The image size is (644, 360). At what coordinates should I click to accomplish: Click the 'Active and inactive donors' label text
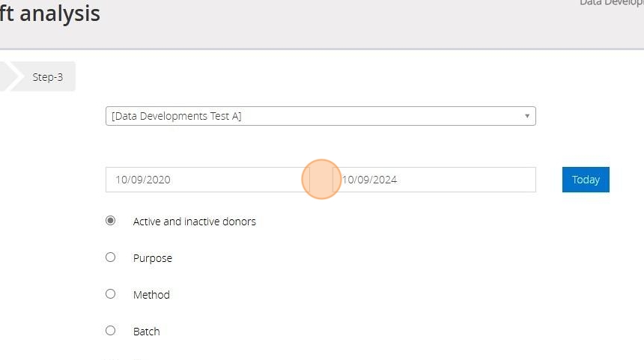click(194, 222)
